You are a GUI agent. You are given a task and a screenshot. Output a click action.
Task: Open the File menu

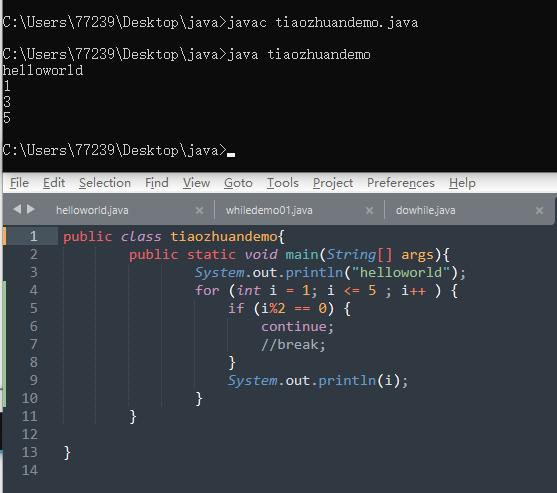[x=19, y=183]
